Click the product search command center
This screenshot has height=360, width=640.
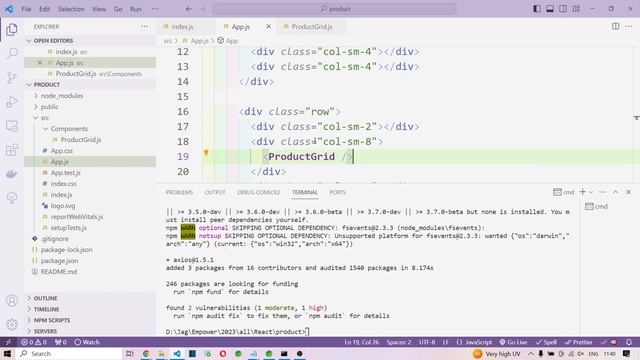click(335, 9)
